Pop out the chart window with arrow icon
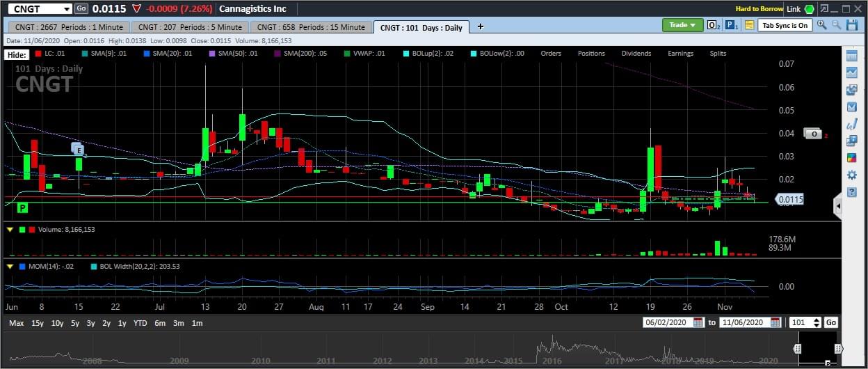 click(824, 8)
